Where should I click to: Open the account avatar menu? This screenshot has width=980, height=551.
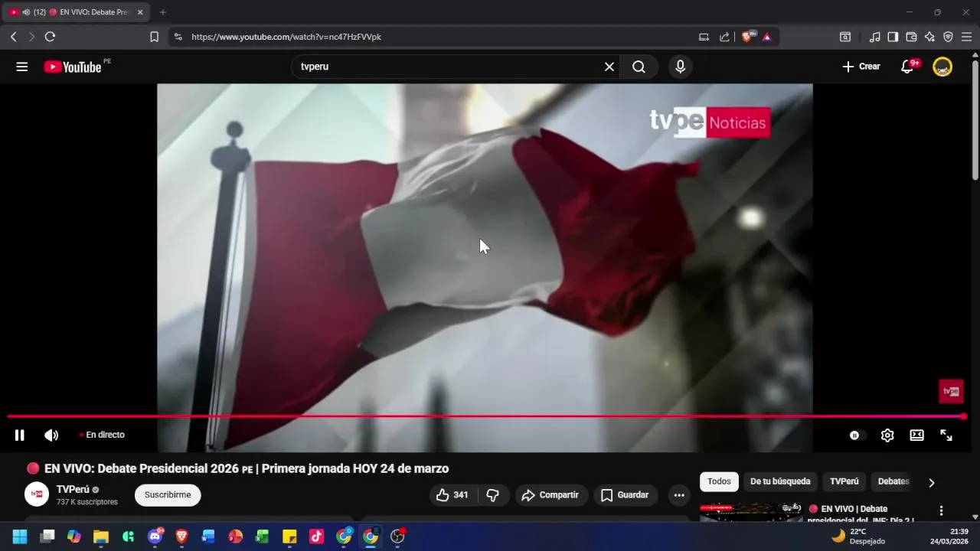click(942, 67)
